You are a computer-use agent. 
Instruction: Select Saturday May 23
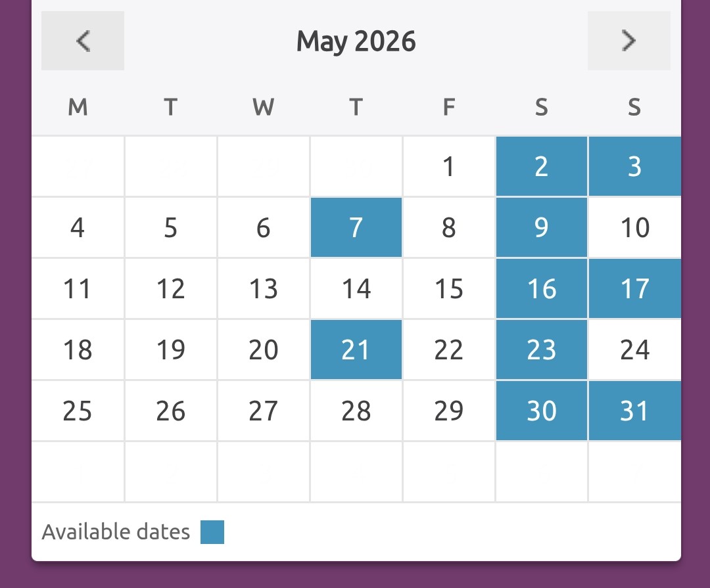541,350
